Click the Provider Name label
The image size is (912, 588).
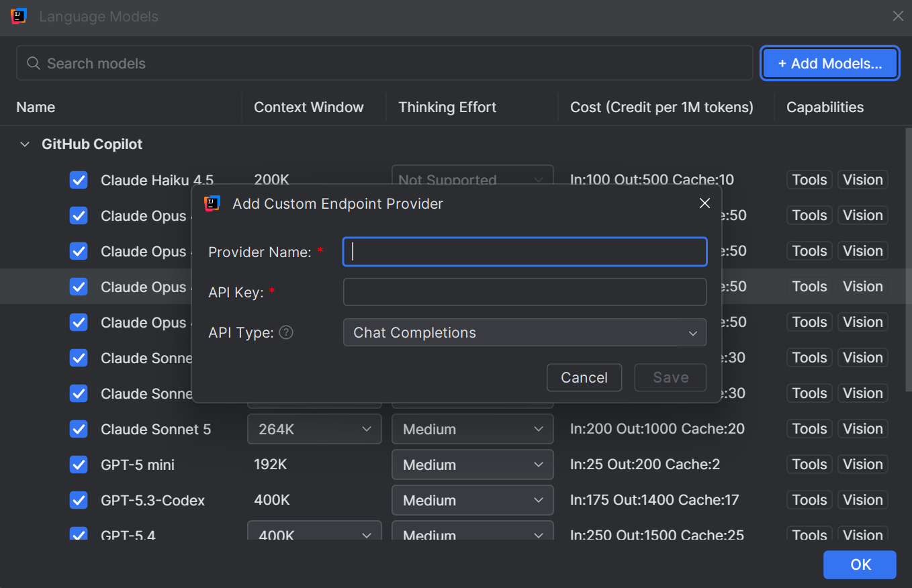click(x=260, y=252)
